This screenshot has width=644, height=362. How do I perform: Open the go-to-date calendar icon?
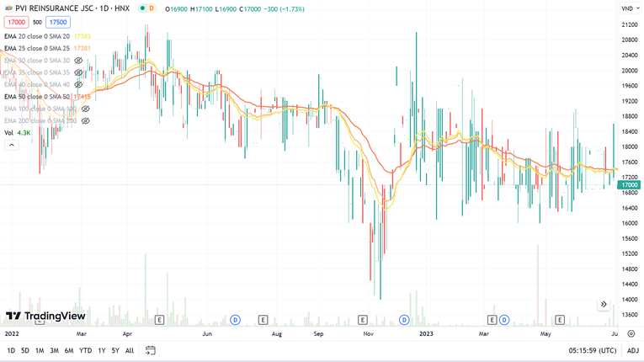pyautogui.click(x=151, y=350)
